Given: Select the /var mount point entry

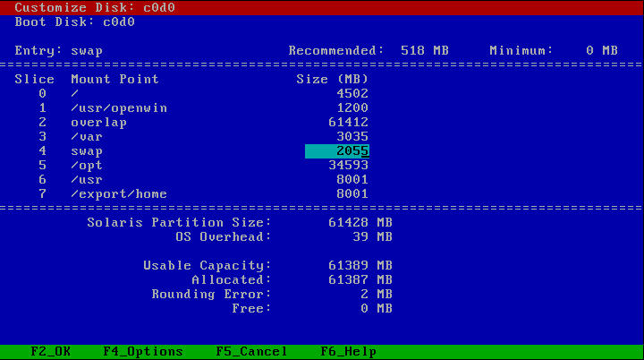Looking at the screenshot, I should [x=87, y=137].
